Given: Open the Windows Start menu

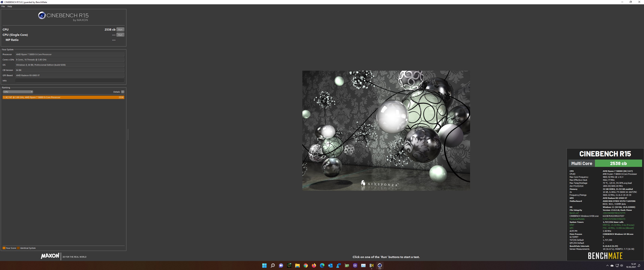Looking at the screenshot, I should coord(264,265).
